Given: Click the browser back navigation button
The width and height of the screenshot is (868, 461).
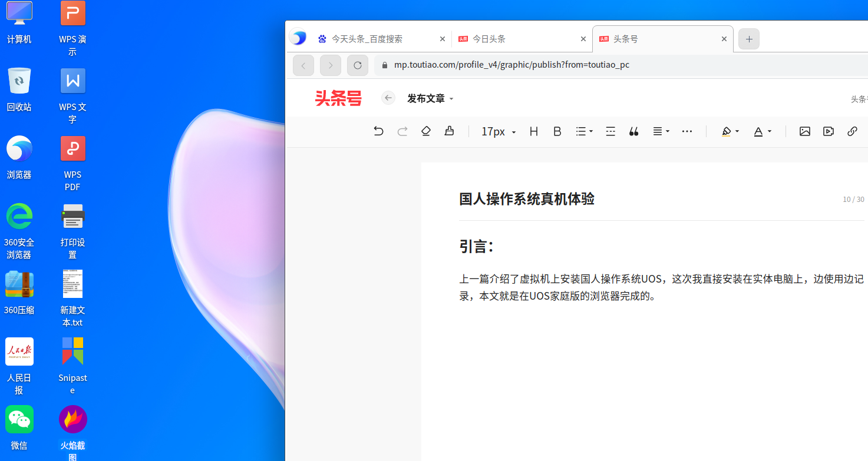Looking at the screenshot, I should [303, 65].
